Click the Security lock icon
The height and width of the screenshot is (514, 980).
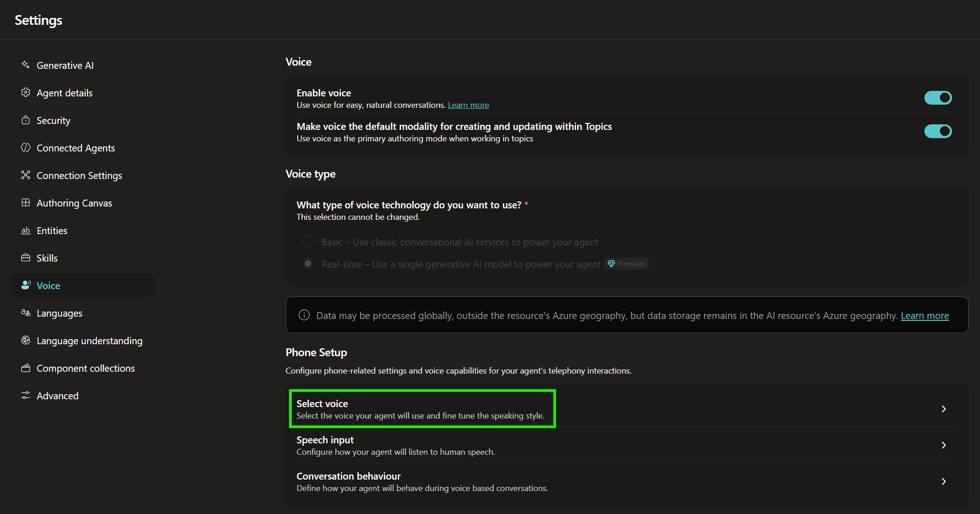26,120
